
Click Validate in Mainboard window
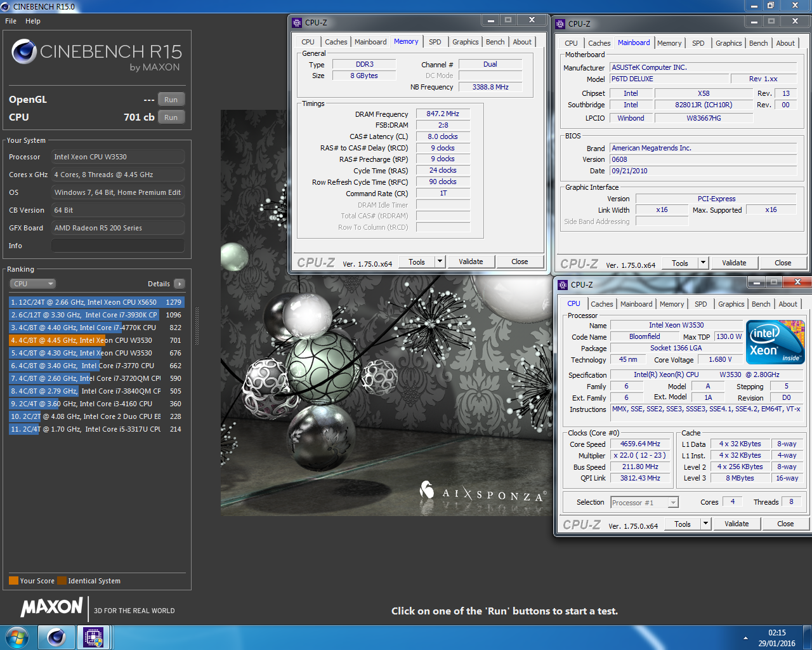(734, 263)
